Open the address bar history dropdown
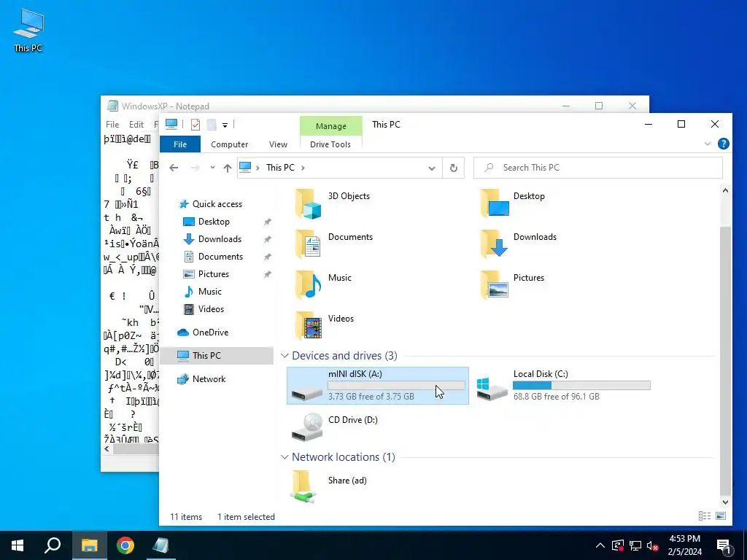Image resolution: width=747 pixels, height=560 pixels. [x=432, y=168]
